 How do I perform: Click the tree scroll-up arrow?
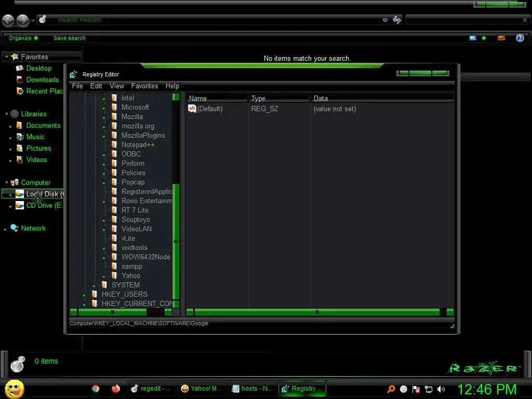(x=176, y=97)
